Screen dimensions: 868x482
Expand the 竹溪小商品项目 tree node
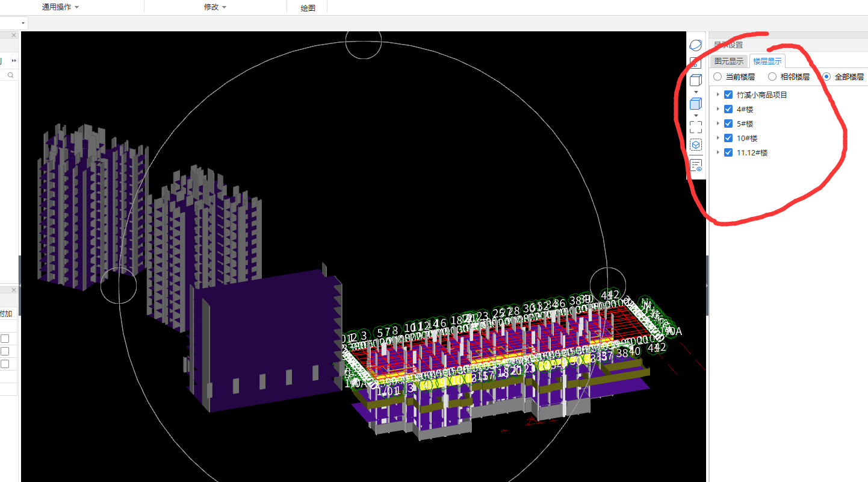718,95
